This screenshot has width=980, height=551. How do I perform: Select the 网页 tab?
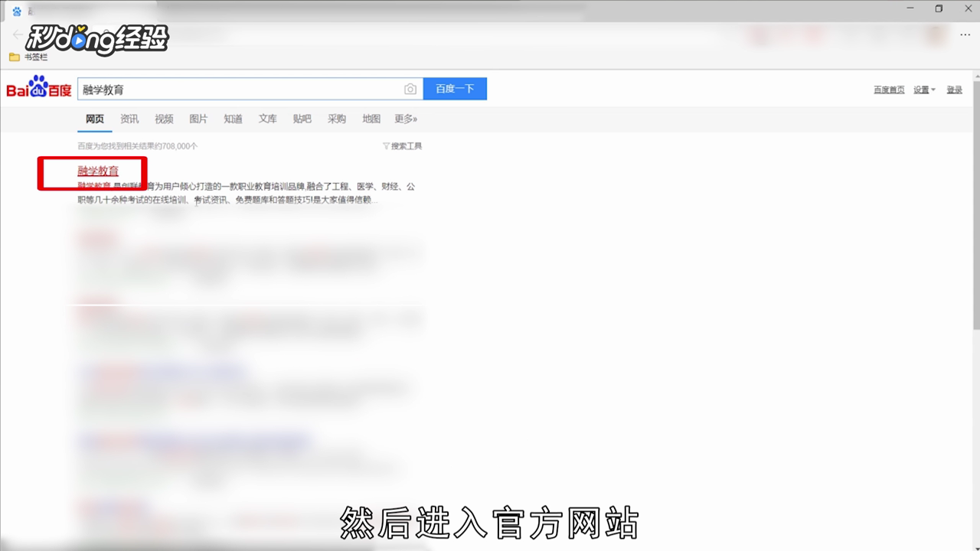95,119
